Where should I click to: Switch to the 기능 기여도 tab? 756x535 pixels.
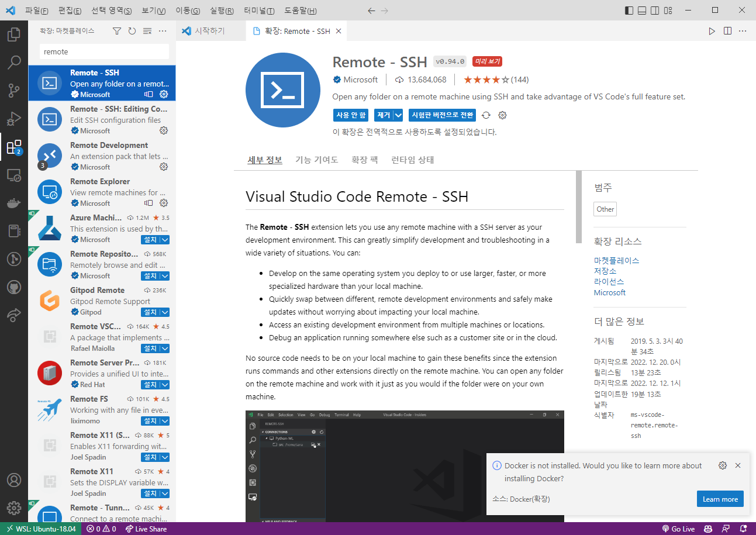click(316, 160)
